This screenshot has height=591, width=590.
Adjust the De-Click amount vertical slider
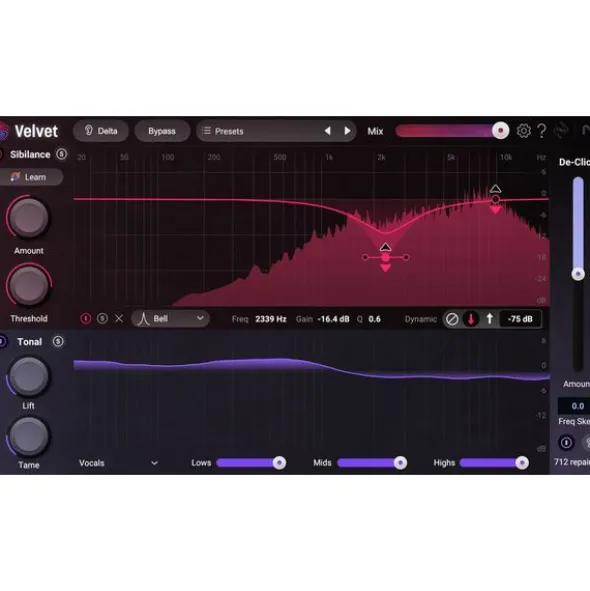tap(578, 274)
